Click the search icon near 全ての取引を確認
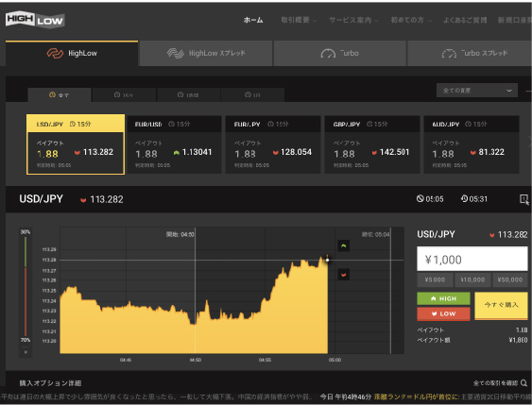 click(x=523, y=383)
